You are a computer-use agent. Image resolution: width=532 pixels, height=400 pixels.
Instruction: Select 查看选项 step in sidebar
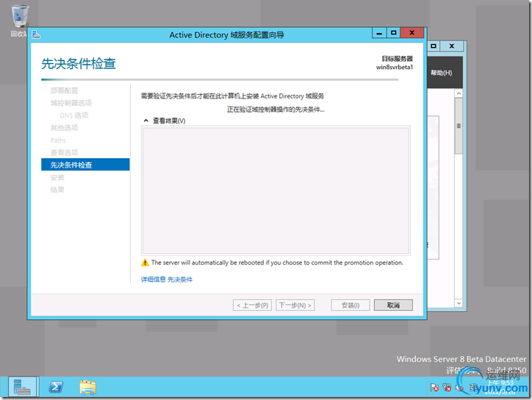(64, 152)
